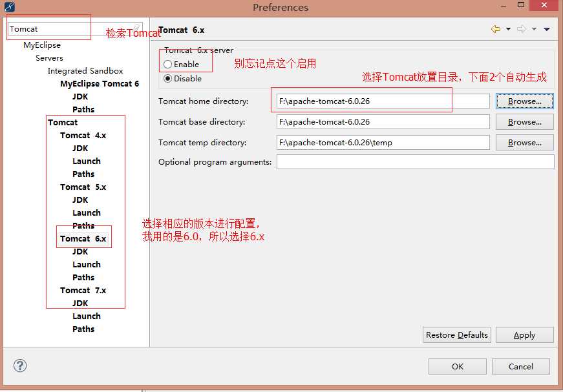Click the 'Optional program arguments:' label
This screenshot has height=392, width=563.
pyautogui.click(x=215, y=161)
